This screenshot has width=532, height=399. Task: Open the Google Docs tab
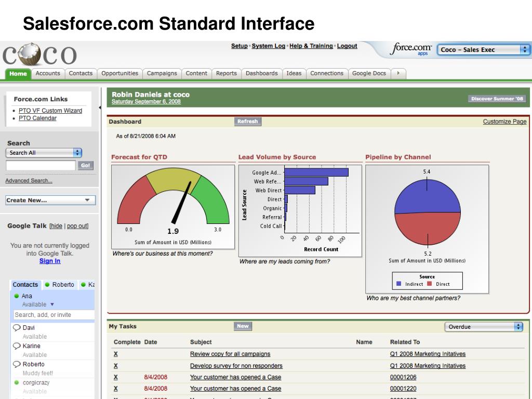point(369,73)
